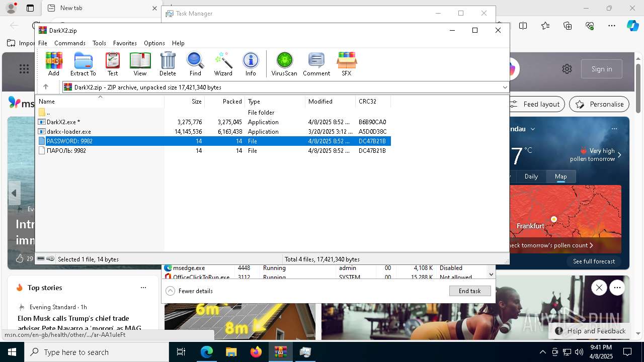
Task: Open the Commands menu
Action: (x=70, y=43)
